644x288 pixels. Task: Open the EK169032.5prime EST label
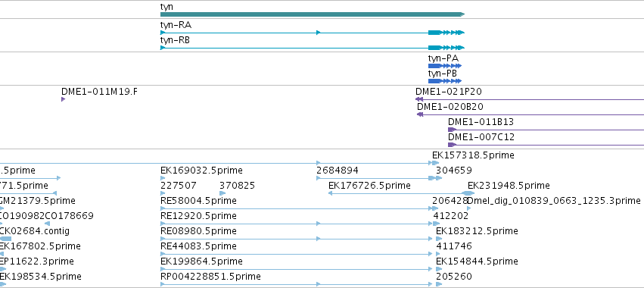[201, 171]
